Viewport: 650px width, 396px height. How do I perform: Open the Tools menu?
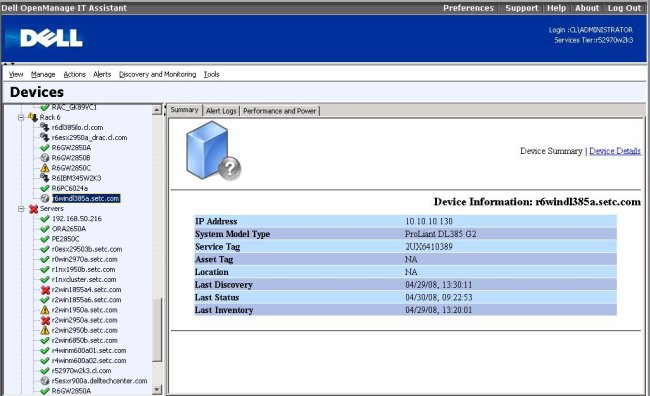tap(211, 74)
